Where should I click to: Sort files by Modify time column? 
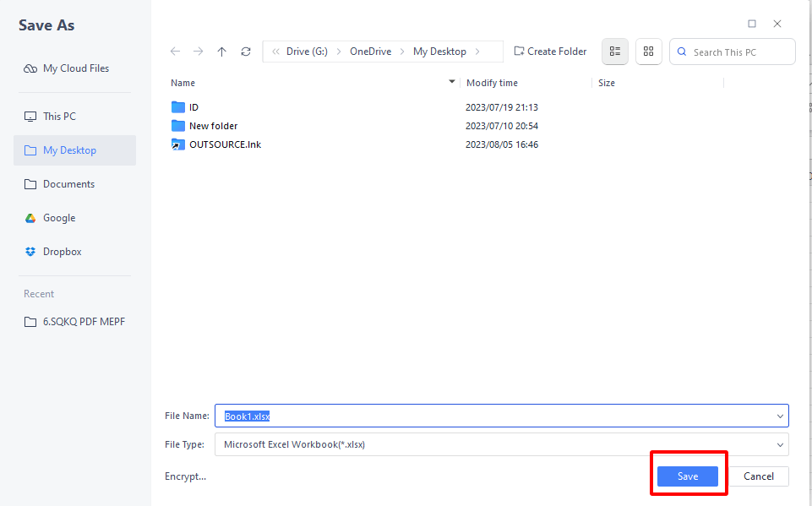(x=492, y=83)
